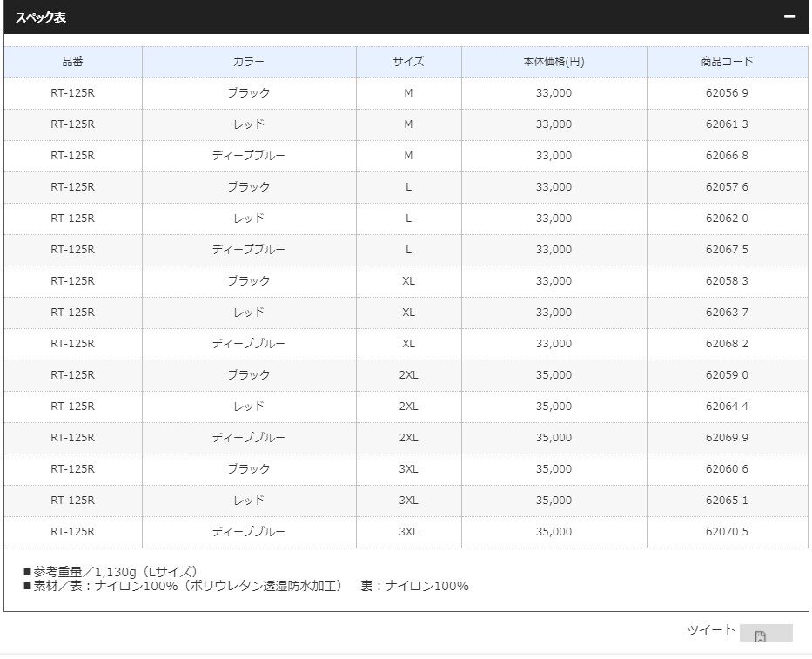Click size 3XL in the 62070 5 row
Viewport: 812px width, 659px height.
(x=408, y=532)
